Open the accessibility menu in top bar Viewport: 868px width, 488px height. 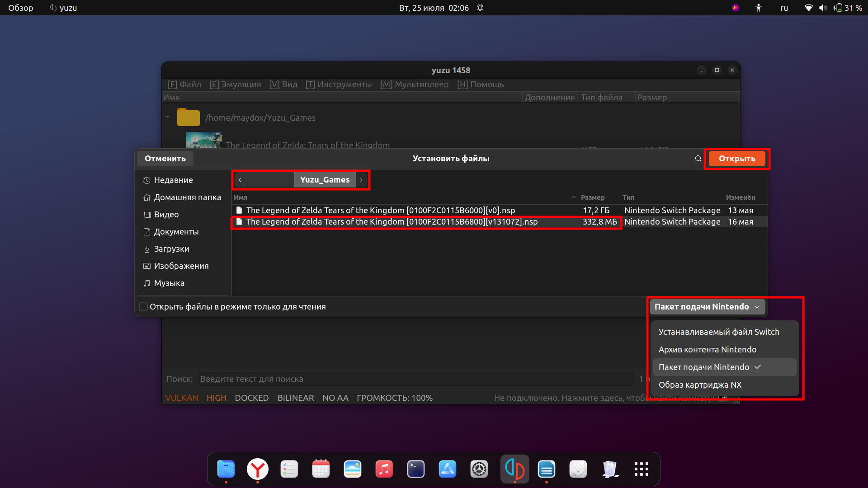(x=759, y=8)
